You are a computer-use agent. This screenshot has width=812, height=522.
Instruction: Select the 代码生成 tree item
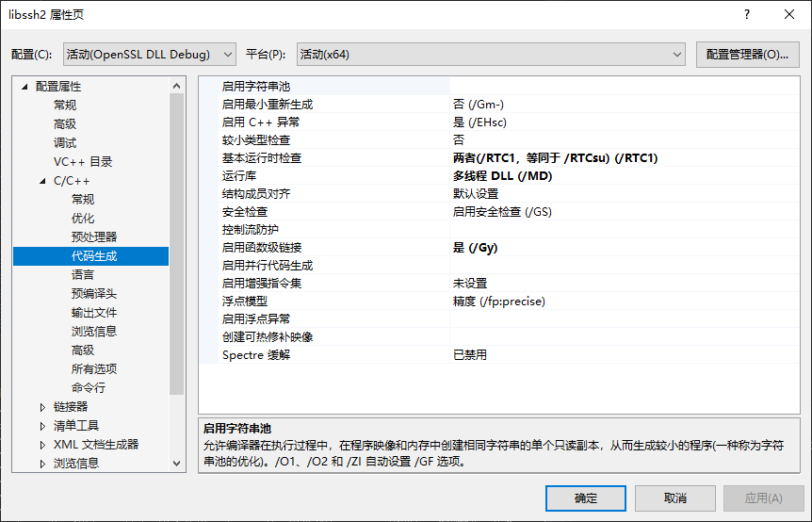tap(94, 256)
